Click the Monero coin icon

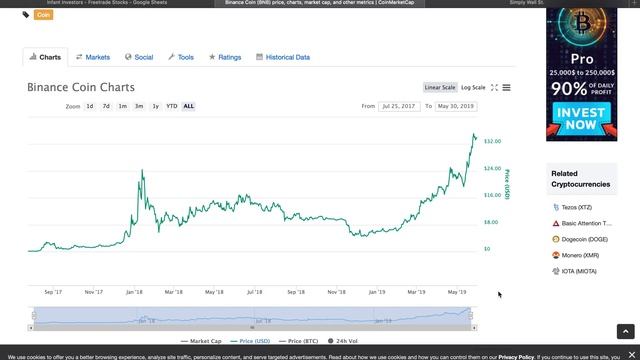pyautogui.click(x=556, y=255)
